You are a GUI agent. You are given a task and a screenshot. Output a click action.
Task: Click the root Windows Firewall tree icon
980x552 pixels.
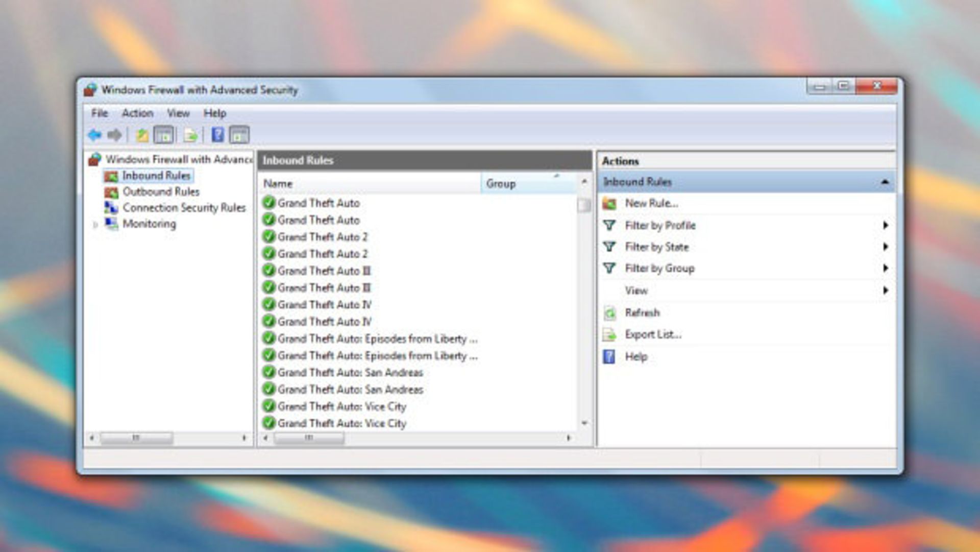coord(94,159)
